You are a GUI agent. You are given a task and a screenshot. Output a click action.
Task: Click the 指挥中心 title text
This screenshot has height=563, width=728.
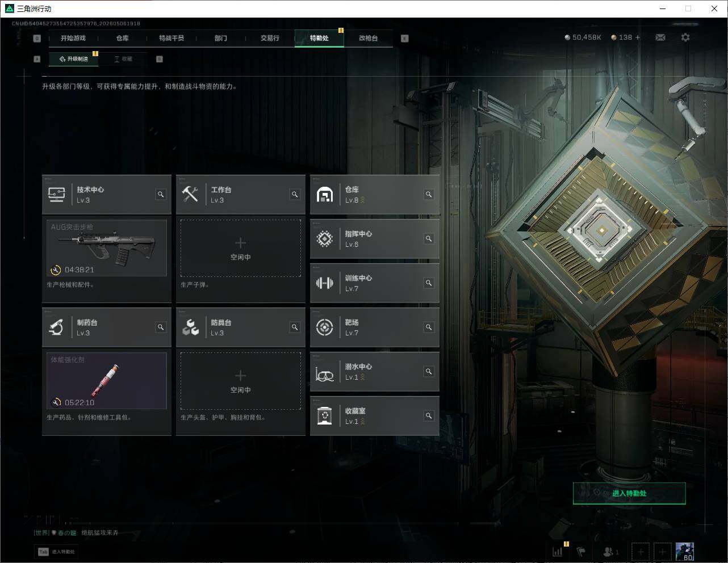pyautogui.click(x=358, y=234)
